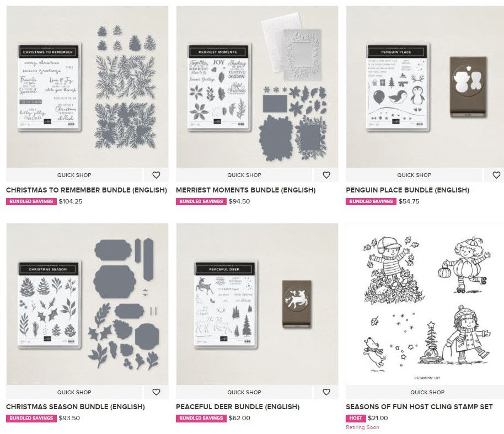Quick Shop the Christmas to Remember bundle
504x434 pixels.
pos(74,175)
